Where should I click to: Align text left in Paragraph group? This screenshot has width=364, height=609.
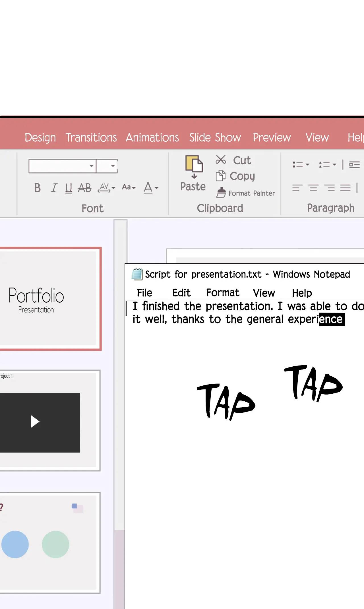click(297, 188)
